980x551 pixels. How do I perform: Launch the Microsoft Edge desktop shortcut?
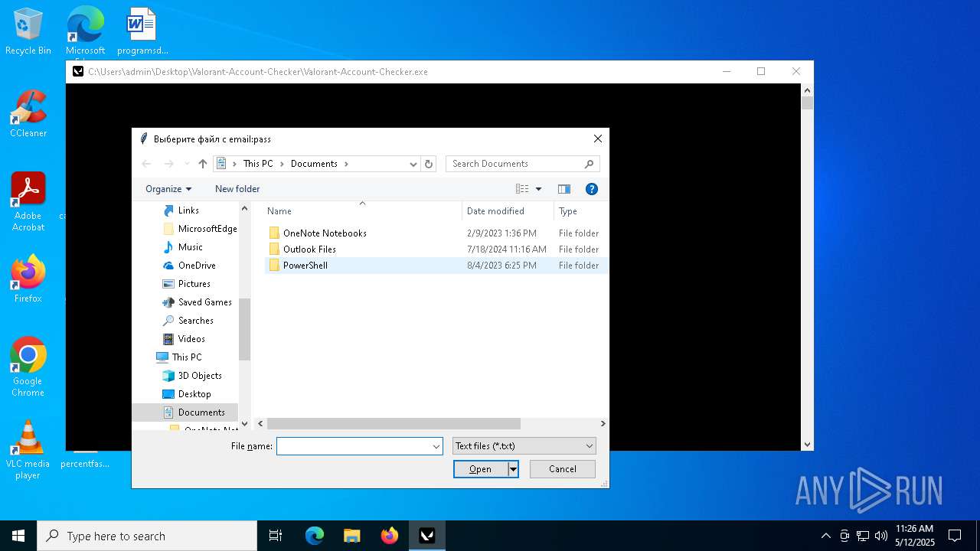85,31
